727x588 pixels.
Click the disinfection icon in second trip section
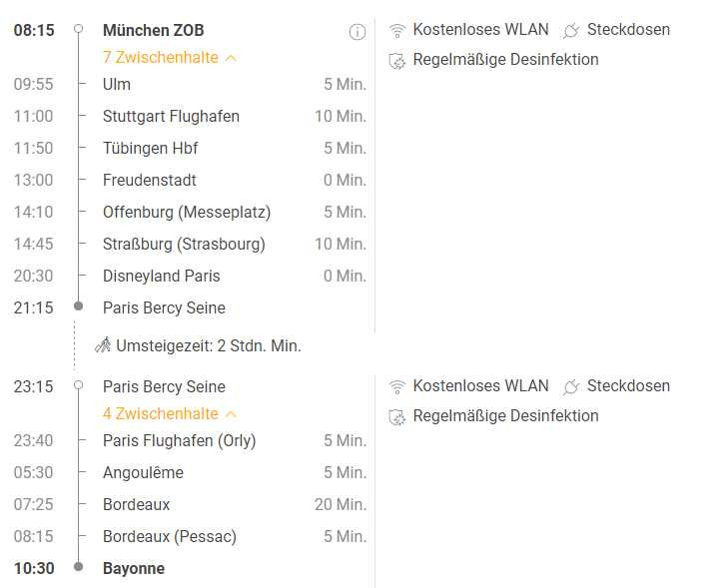pyautogui.click(x=396, y=417)
